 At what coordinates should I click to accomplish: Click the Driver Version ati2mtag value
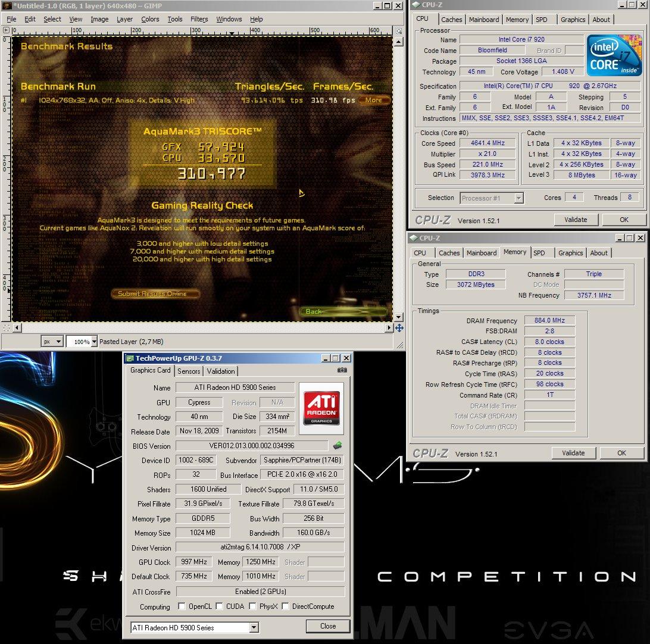click(260, 547)
